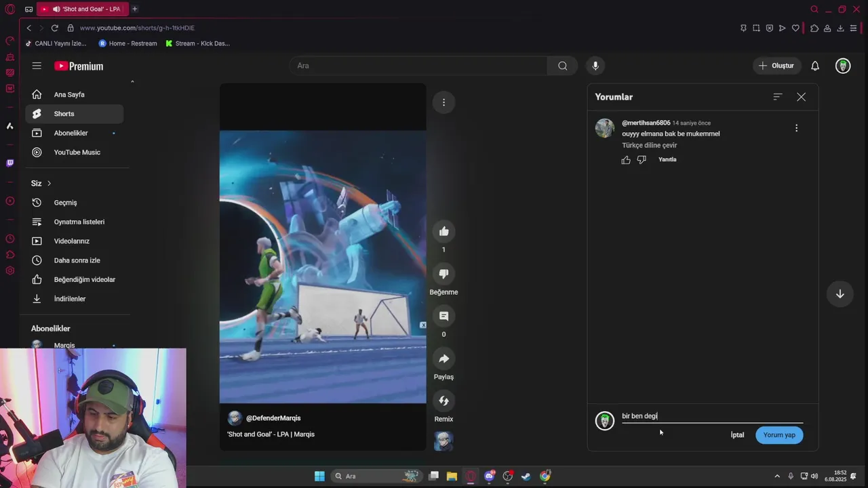Open Windows Start menu

point(319,476)
